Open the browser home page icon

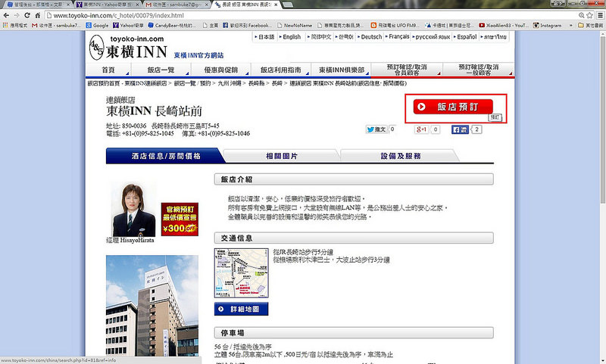coord(37,15)
